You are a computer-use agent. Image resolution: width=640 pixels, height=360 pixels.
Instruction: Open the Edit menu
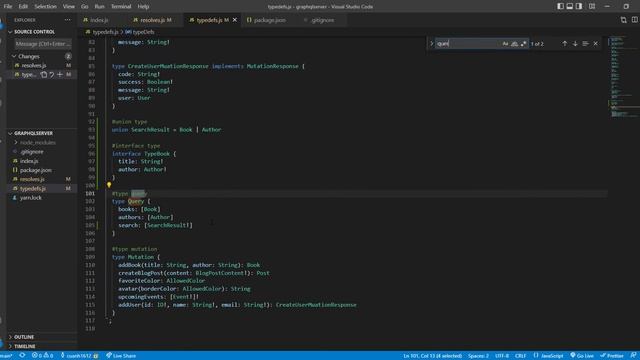(23, 7)
